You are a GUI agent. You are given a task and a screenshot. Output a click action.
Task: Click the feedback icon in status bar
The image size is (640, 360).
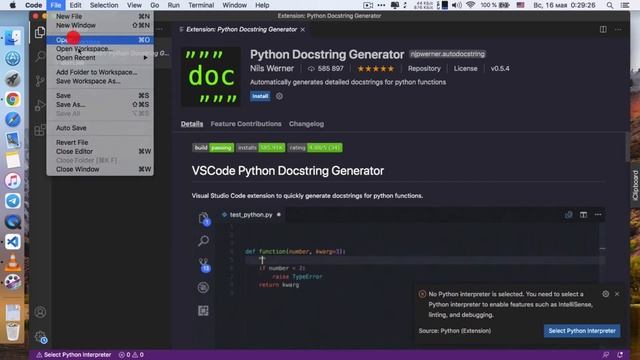tap(606, 355)
